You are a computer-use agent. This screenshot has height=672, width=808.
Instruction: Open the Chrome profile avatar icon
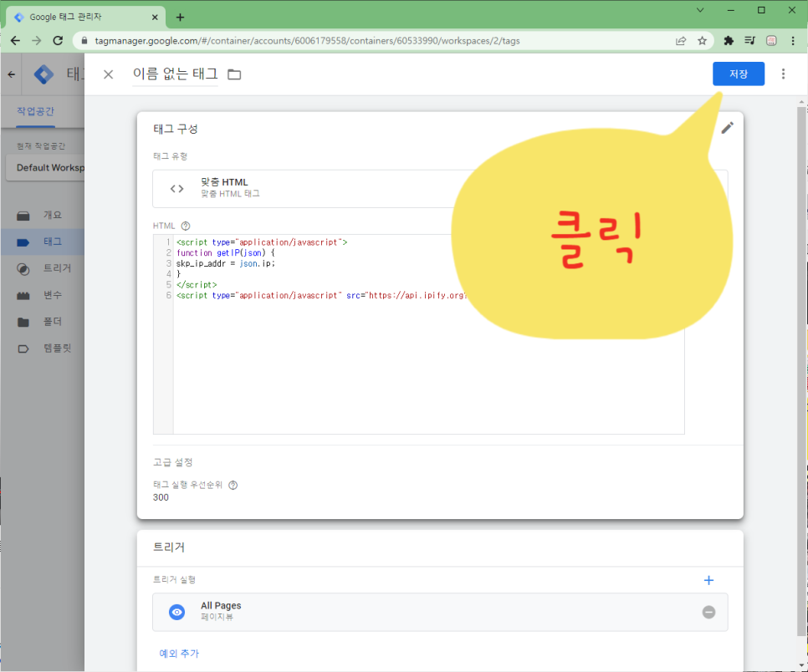click(x=771, y=41)
